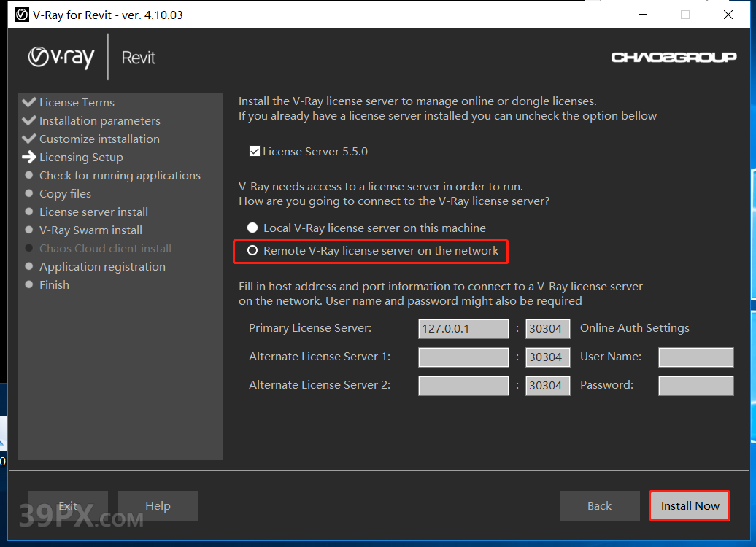Close the V-Ray installer window
Screen dimensions: 756x547
click(728, 15)
